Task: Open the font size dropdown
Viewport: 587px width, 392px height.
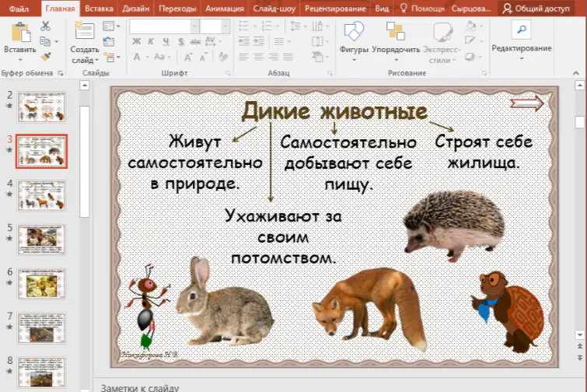Action: point(225,26)
